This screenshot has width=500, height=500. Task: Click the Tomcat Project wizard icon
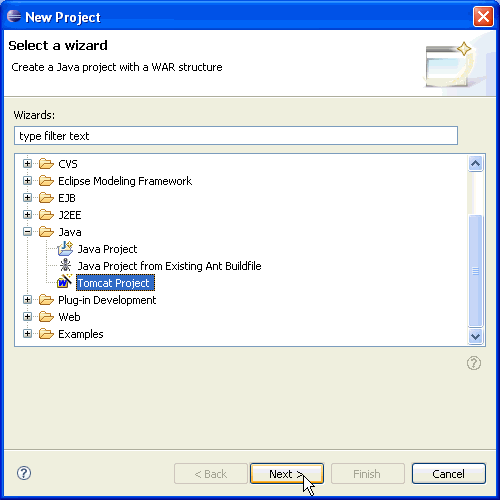(x=64, y=282)
